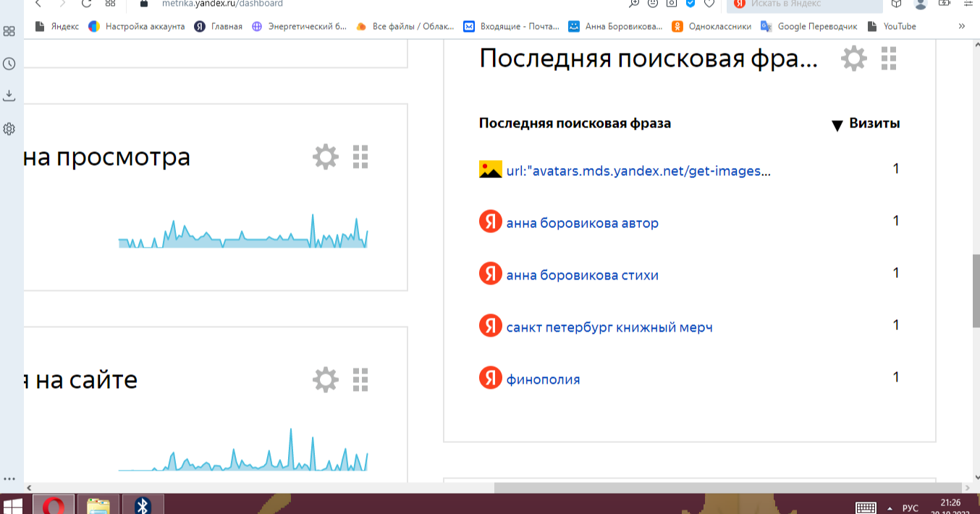Screen dimensions: 980x514
Task: Click the zoom magnifier icon in address bar
Action: tap(635, 4)
